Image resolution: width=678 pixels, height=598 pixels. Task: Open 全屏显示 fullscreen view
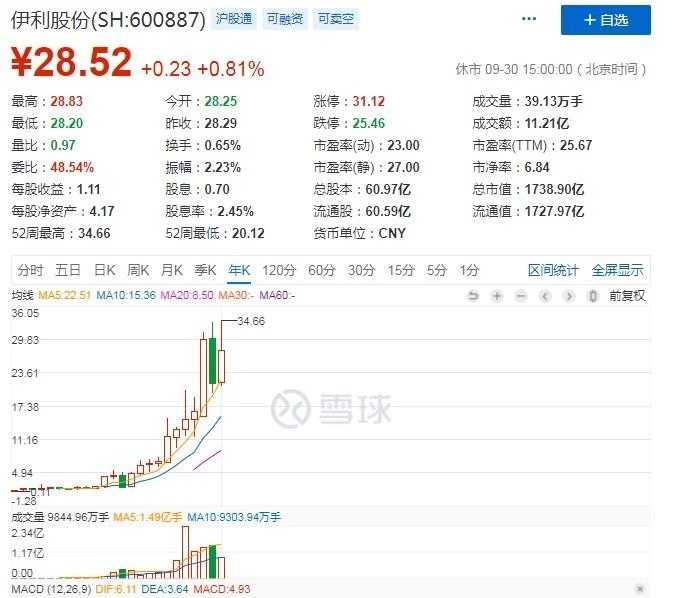tap(617, 271)
